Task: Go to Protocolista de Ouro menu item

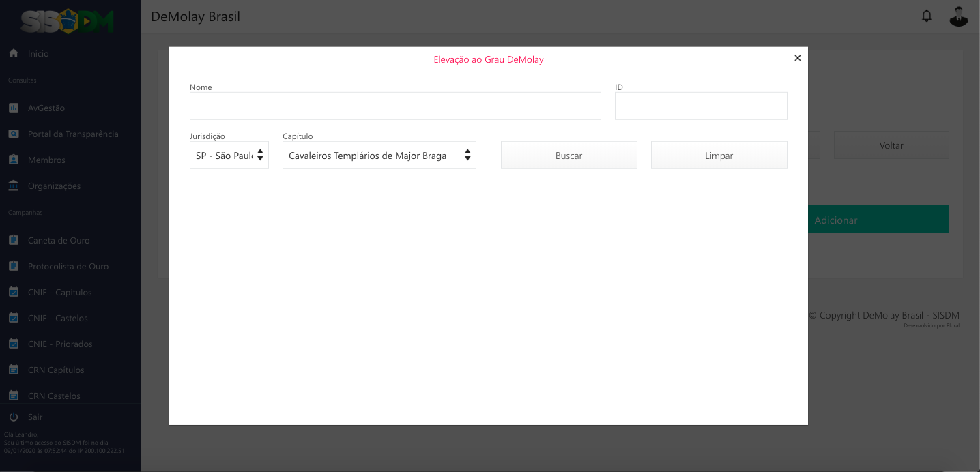Action: (68, 266)
